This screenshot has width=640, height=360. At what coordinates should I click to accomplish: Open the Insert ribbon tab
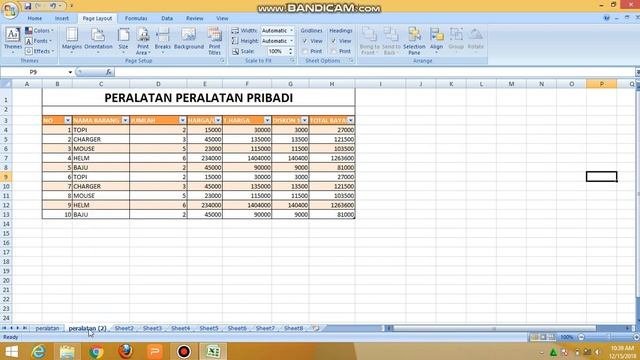[62, 18]
